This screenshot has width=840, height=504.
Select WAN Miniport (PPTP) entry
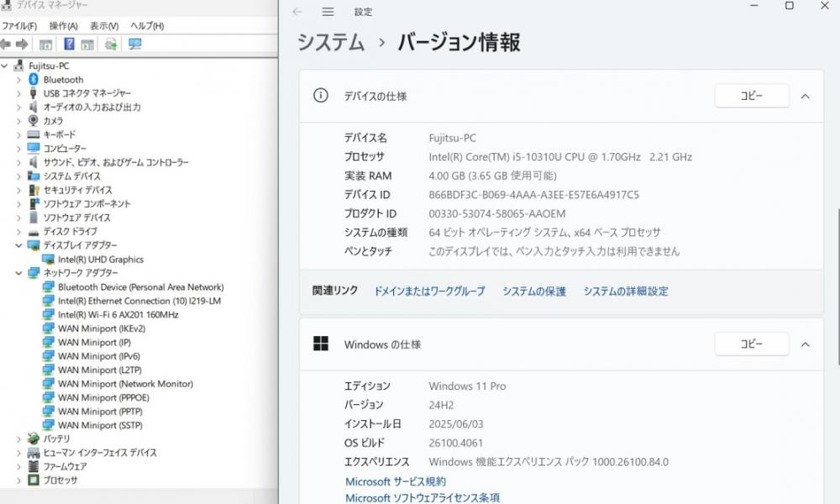point(100,412)
